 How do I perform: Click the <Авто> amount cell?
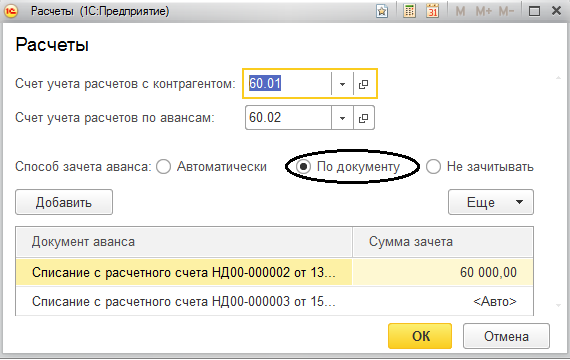coord(443,301)
